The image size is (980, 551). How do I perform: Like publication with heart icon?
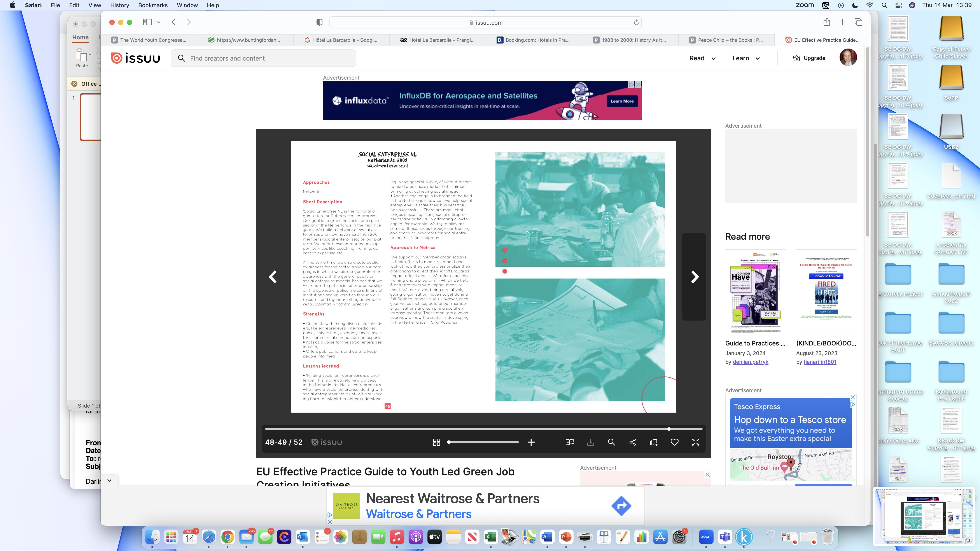pyautogui.click(x=674, y=442)
